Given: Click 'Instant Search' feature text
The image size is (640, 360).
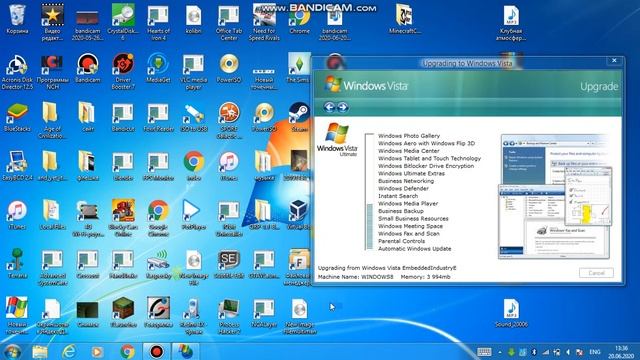Looking at the screenshot, I should click(x=398, y=196).
